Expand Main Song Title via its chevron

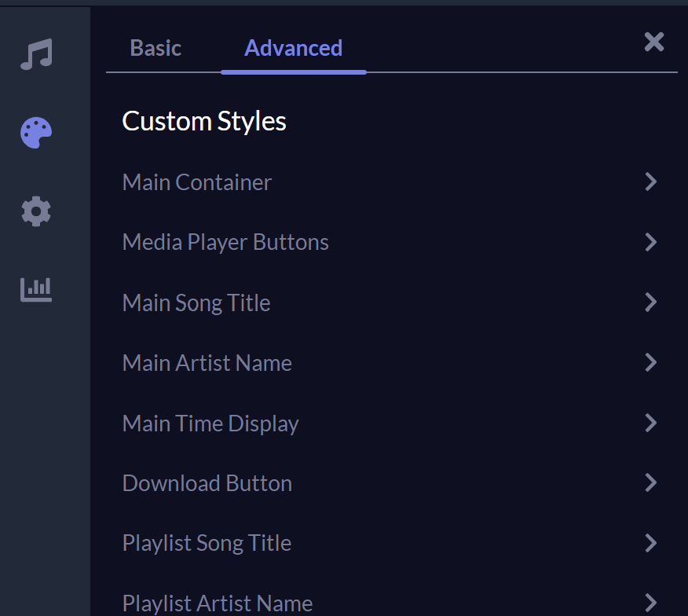tap(650, 302)
